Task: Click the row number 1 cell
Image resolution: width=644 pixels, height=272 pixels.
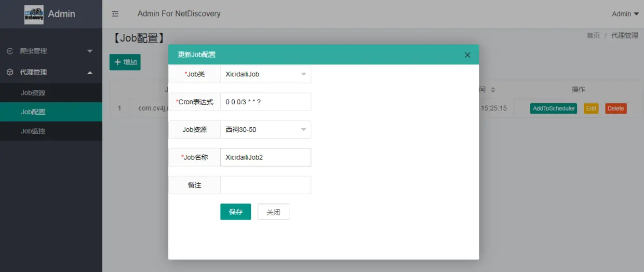Action: pos(119,108)
